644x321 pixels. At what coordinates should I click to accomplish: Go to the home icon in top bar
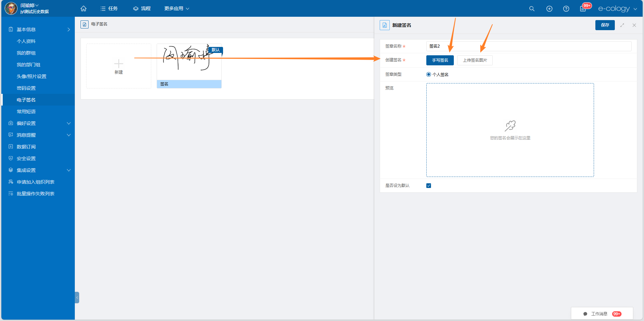tap(84, 8)
